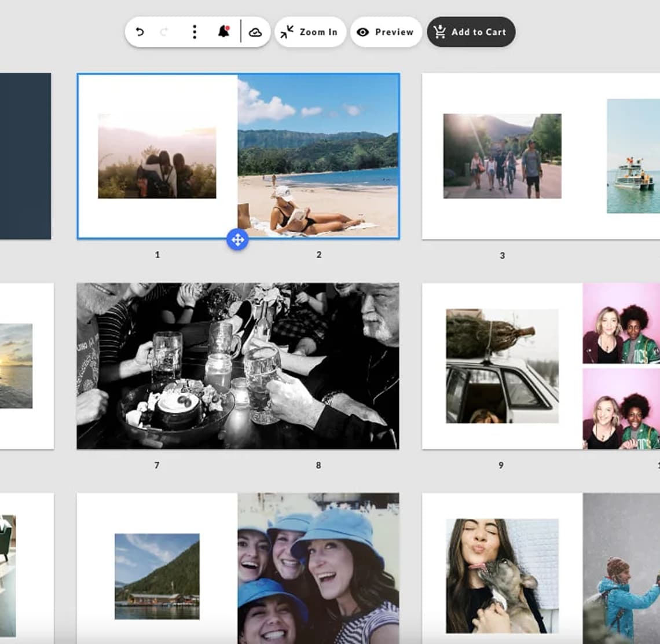Click the Zoom In button
660x644 pixels.
[310, 32]
